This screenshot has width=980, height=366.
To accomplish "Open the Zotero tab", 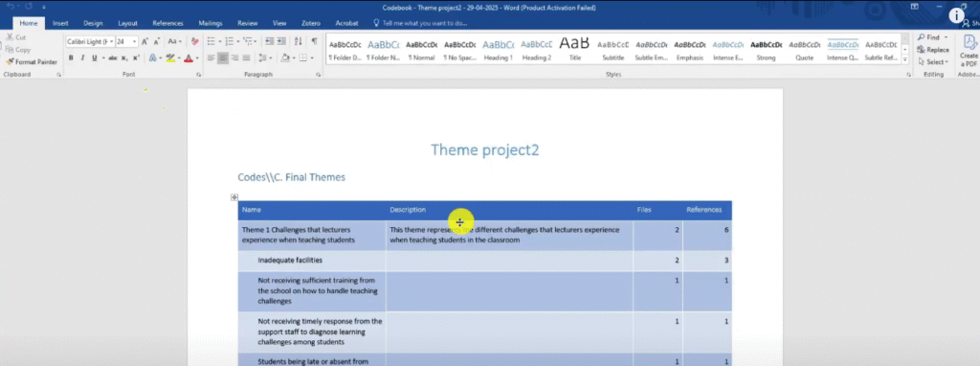I will (311, 23).
